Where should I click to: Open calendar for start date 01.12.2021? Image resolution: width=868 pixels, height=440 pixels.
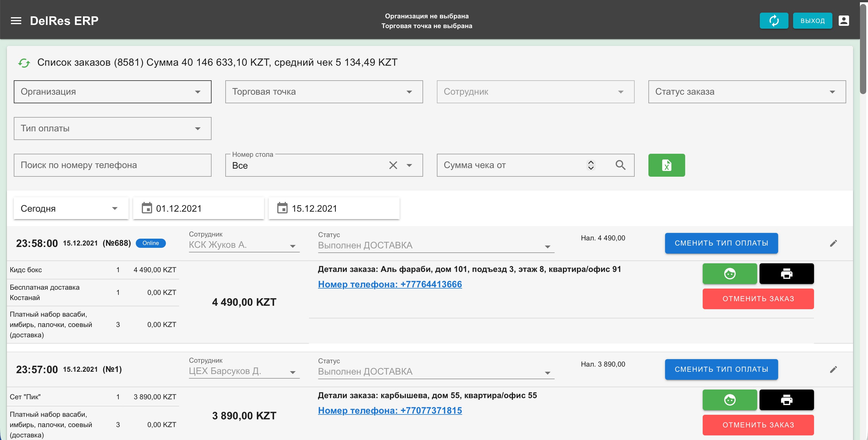(x=147, y=208)
